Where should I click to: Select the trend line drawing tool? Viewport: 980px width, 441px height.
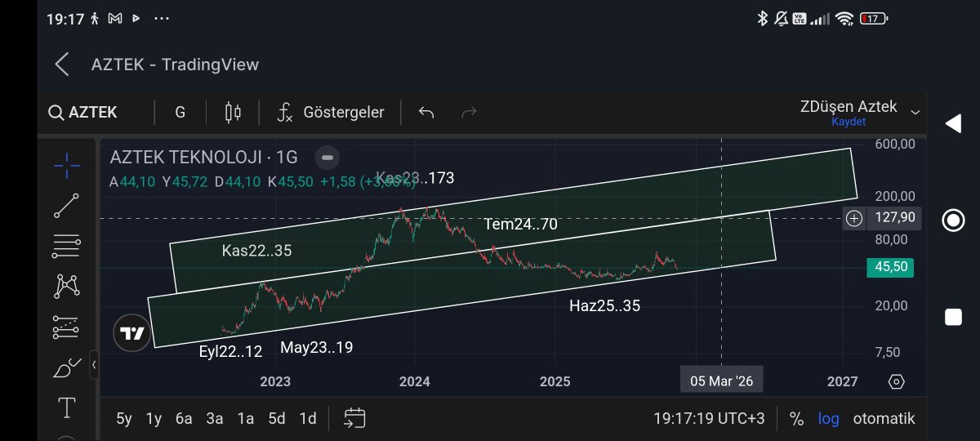pos(66,206)
